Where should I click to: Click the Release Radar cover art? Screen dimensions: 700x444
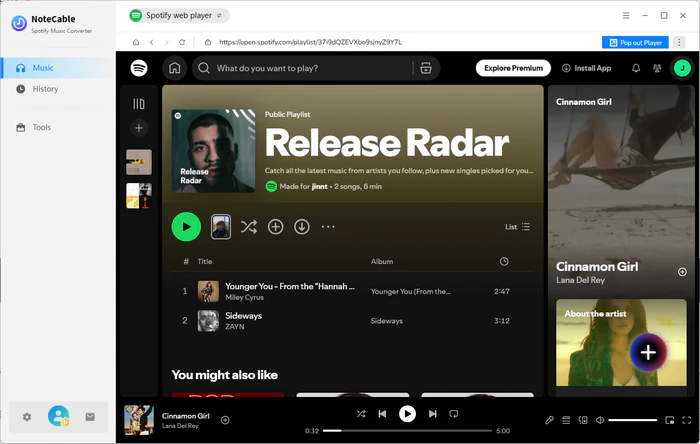(x=213, y=151)
